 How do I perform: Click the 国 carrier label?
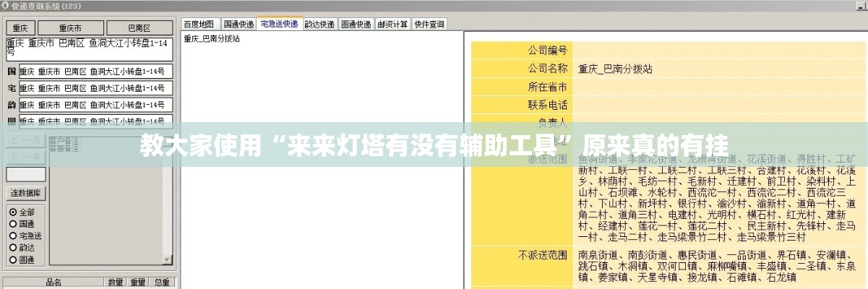point(12,72)
